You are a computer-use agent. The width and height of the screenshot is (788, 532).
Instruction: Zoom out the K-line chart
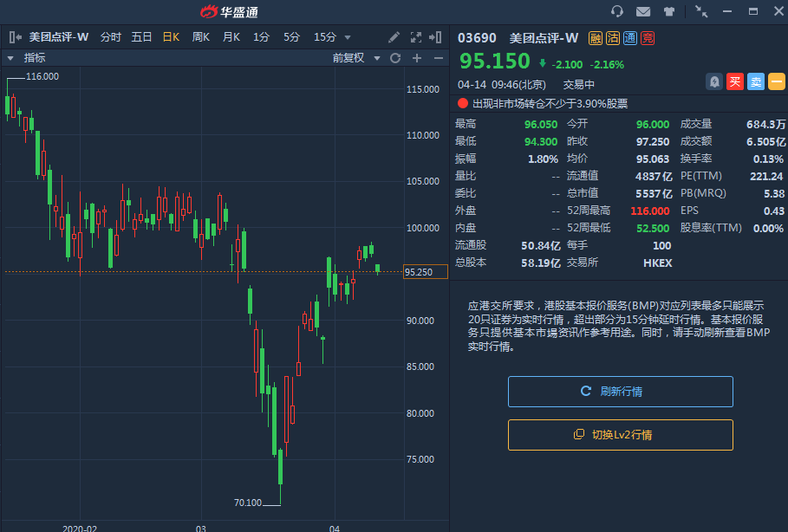(x=438, y=58)
